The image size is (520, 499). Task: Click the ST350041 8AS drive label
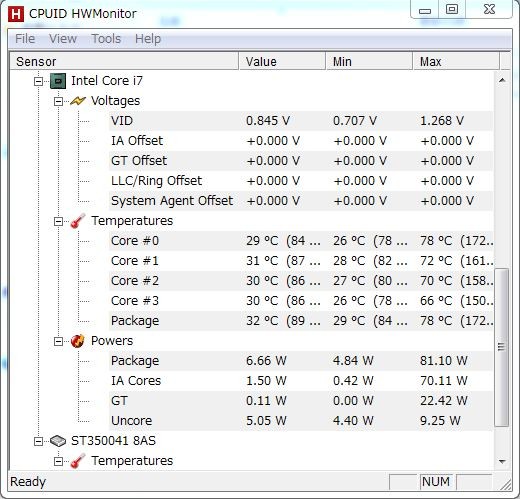point(113,441)
